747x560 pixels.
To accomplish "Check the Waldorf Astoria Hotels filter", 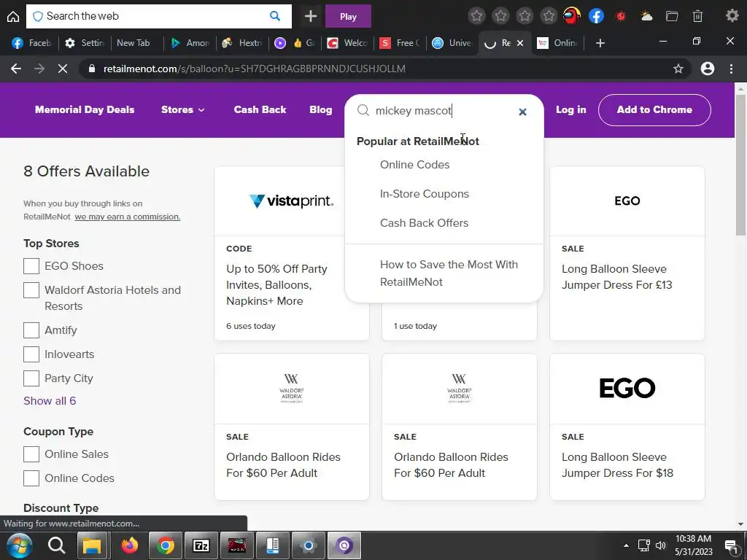I will (x=31, y=290).
